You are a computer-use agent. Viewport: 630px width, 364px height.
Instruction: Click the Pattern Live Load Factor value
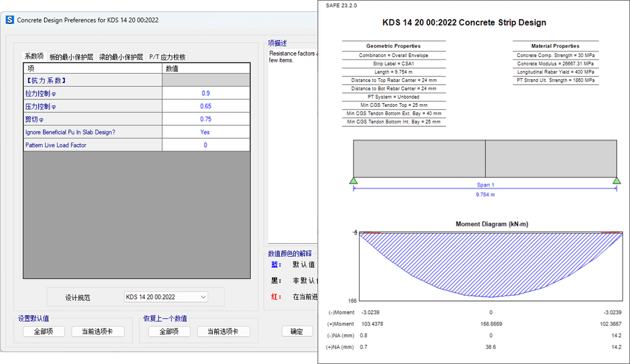pyautogui.click(x=206, y=145)
